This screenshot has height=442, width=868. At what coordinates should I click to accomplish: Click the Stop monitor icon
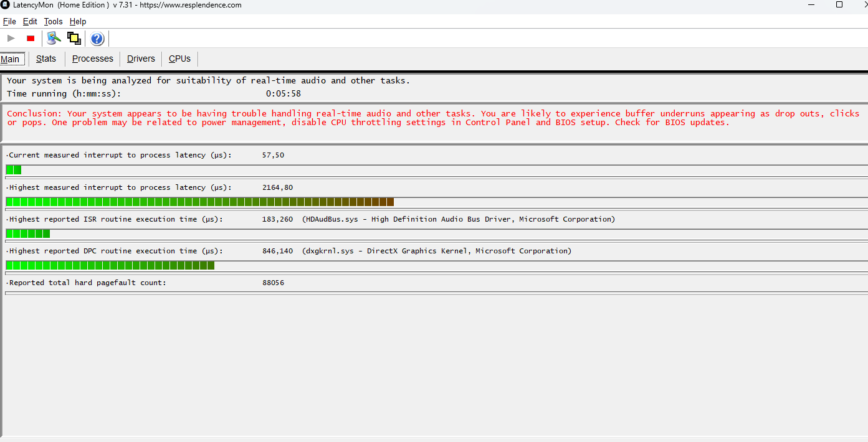point(30,38)
